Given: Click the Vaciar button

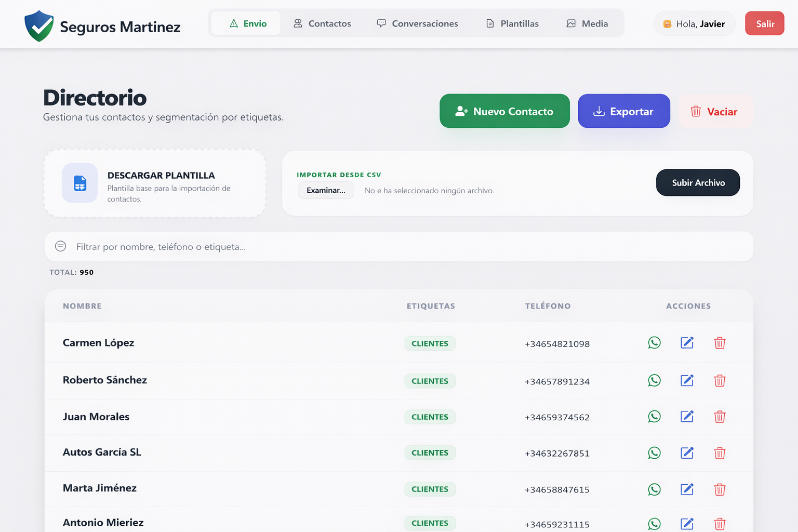Looking at the screenshot, I should pyautogui.click(x=715, y=111).
